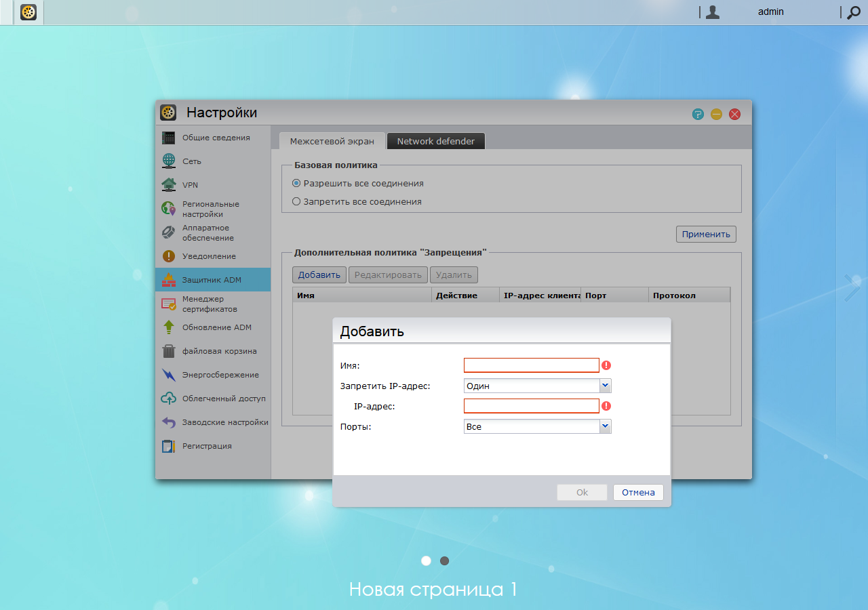Focus the Имя input field

click(x=532, y=365)
